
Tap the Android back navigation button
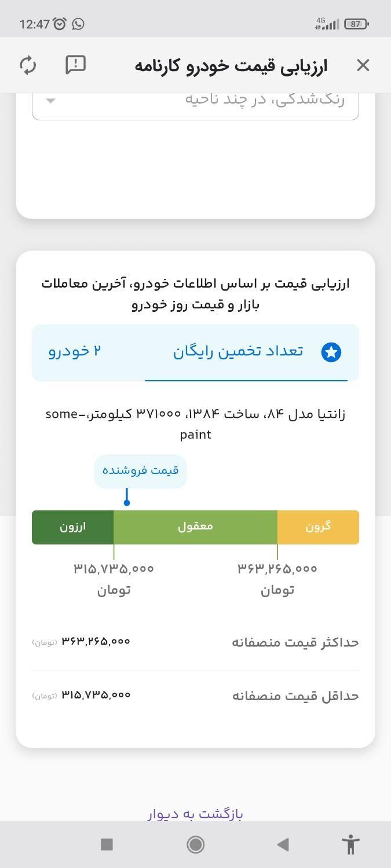[283, 844]
